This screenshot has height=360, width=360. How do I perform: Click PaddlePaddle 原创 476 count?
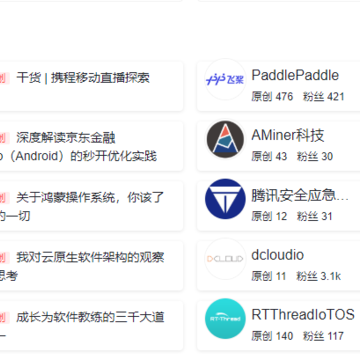(272, 97)
